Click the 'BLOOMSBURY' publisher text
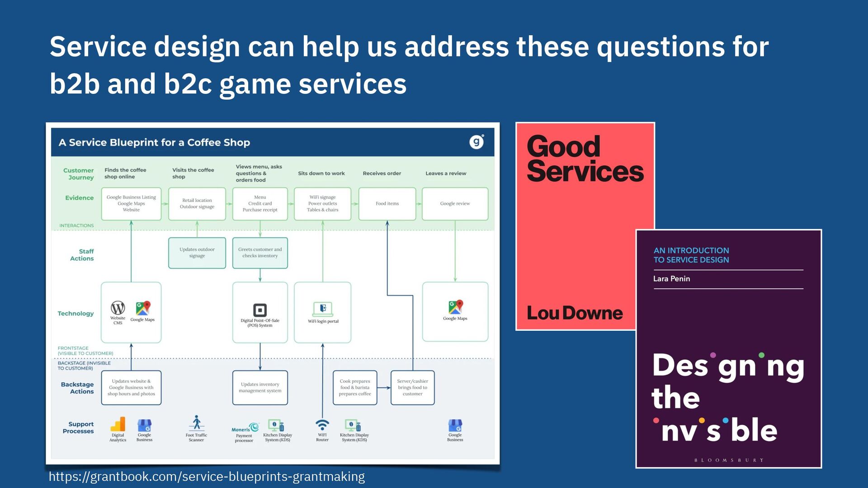 729,460
